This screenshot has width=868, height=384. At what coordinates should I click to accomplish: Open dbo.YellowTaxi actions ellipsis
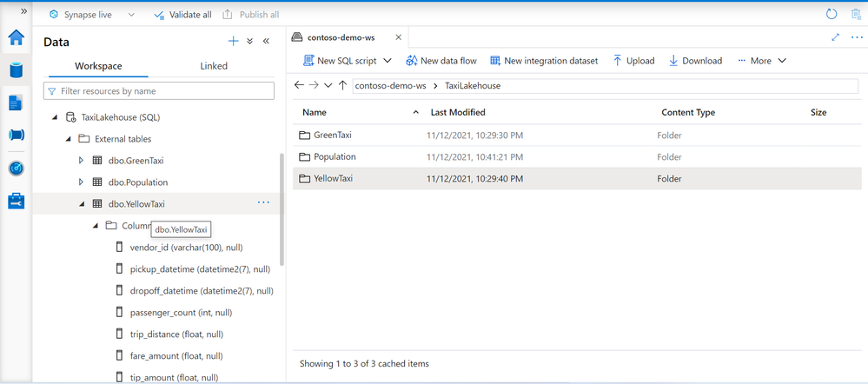263,202
